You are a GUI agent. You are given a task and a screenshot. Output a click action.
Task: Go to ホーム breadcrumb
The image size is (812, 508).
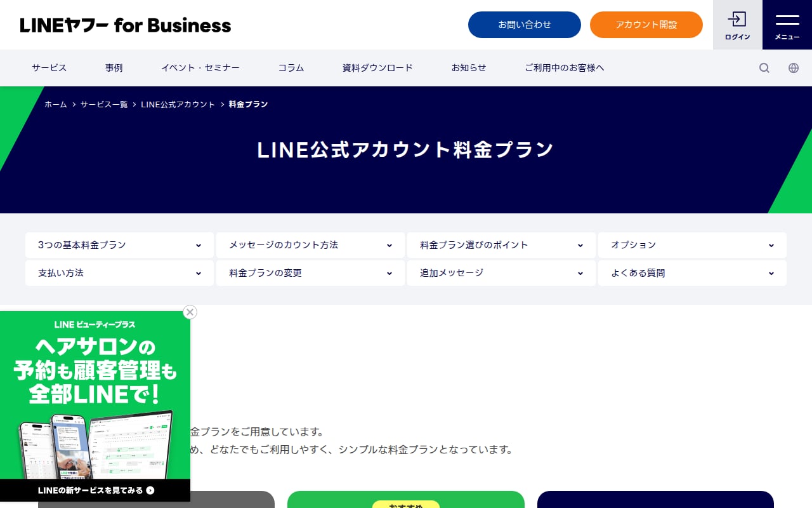(56, 104)
